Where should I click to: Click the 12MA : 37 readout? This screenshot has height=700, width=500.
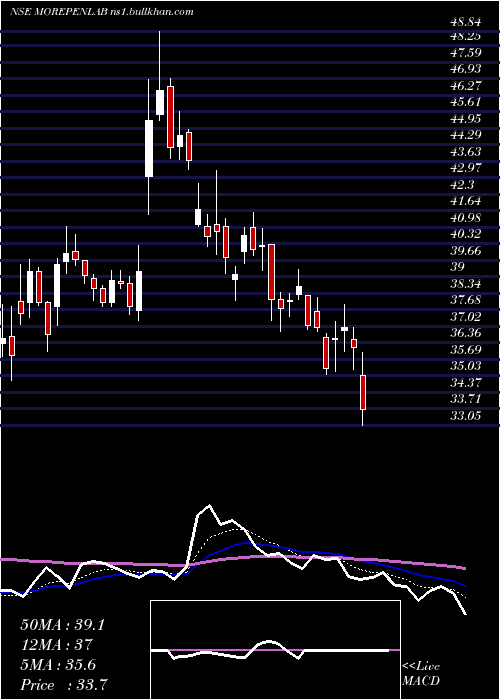pos(56,645)
